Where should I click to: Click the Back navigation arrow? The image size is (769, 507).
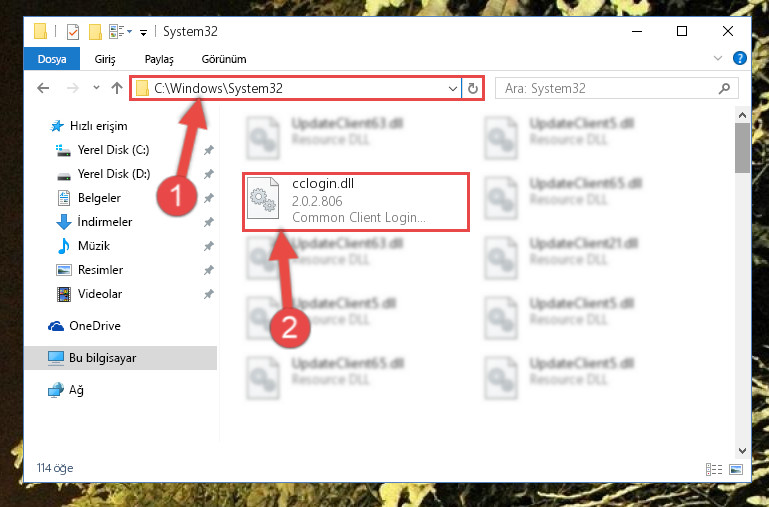(43, 88)
